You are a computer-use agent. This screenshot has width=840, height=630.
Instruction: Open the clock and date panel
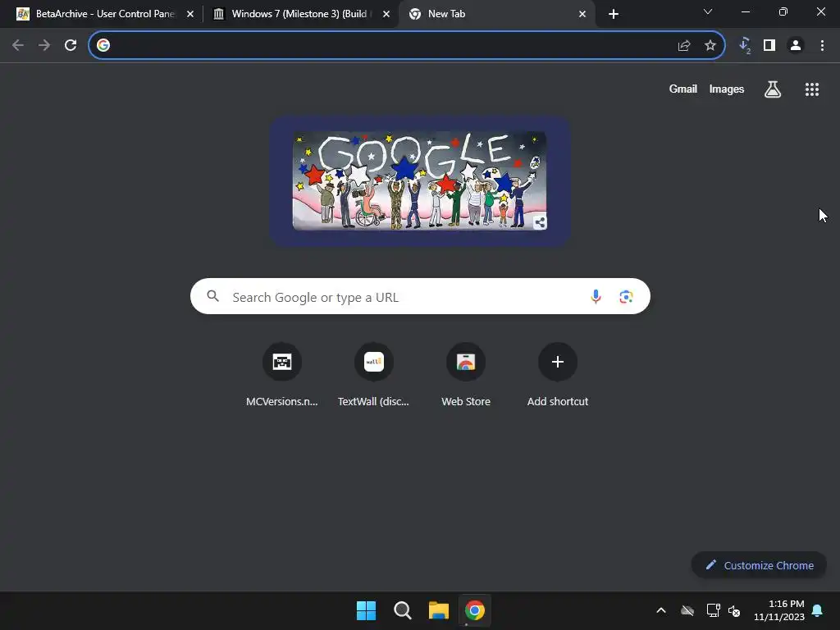779,610
